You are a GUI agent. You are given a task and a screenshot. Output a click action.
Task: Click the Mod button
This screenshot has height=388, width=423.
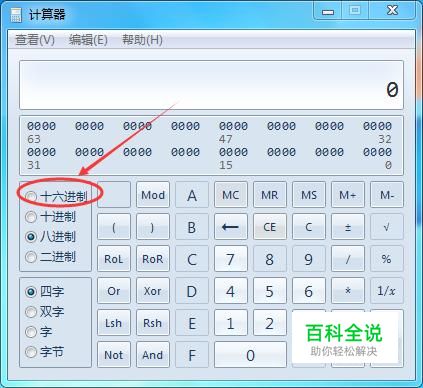tap(153, 195)
